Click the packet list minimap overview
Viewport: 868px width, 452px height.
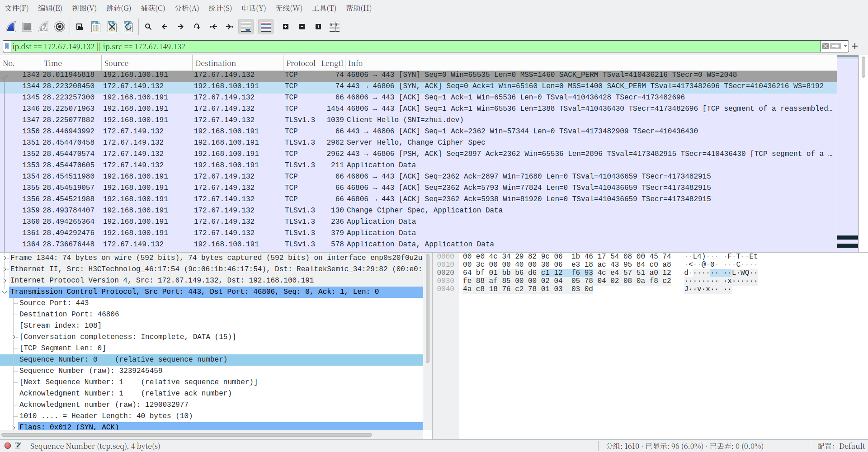click(847, 154)
